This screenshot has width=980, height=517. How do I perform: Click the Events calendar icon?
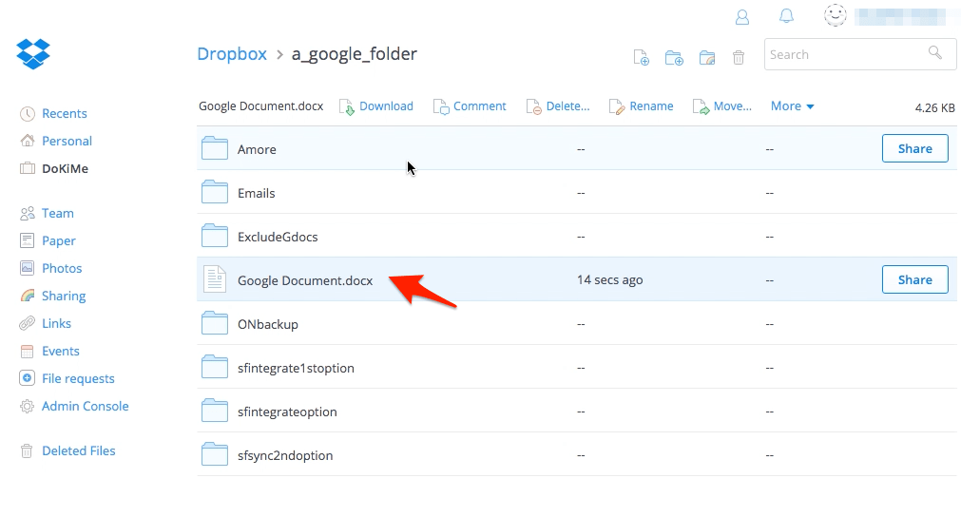coord(27,352)
